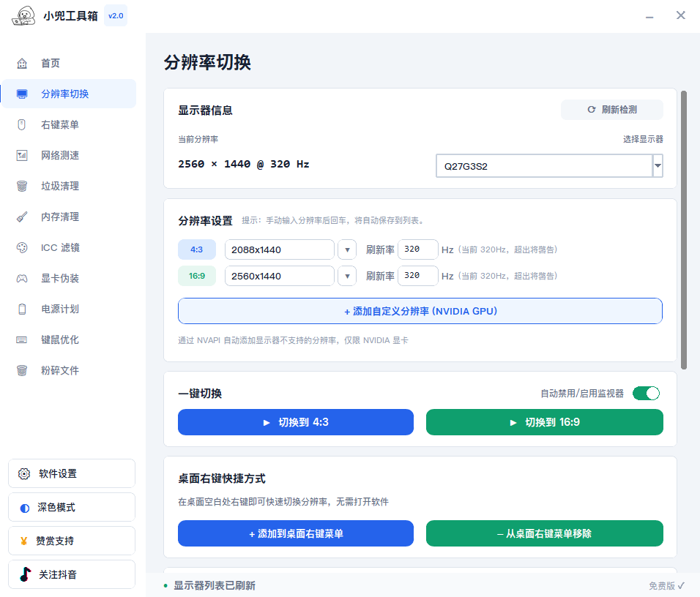Viewport: 700px width, 597px height.
Task: Open the 显卡伪装 page
Action: [x=70, y=279]
